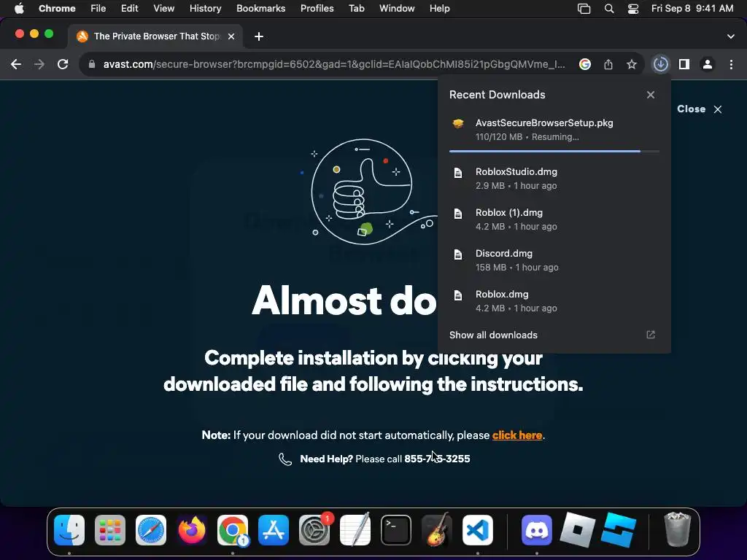Close the Avast browser tab
Image resolution: width=747 pixels, height=560 pixels.
pyautogui.click(x=231, y=36)
